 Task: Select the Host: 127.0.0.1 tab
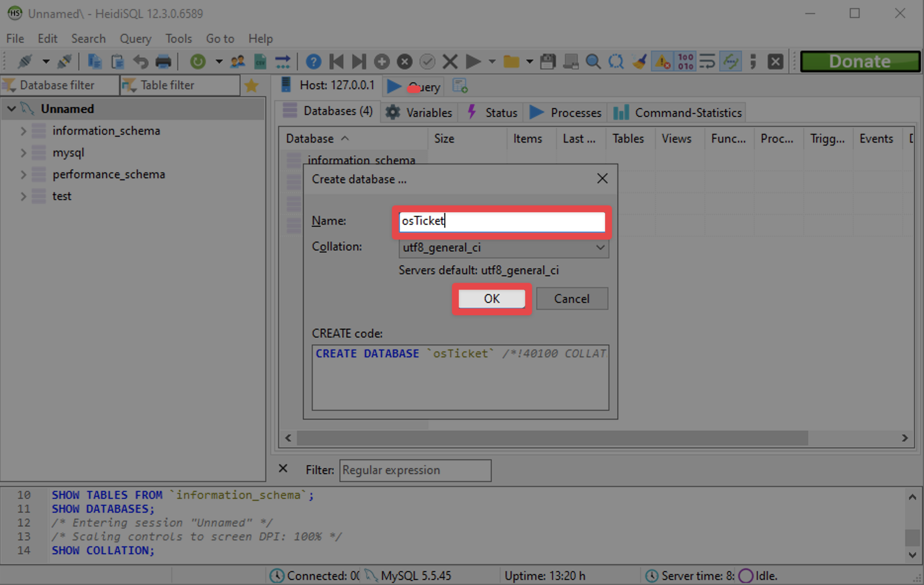pyautogui.click(x=327, y=85)
